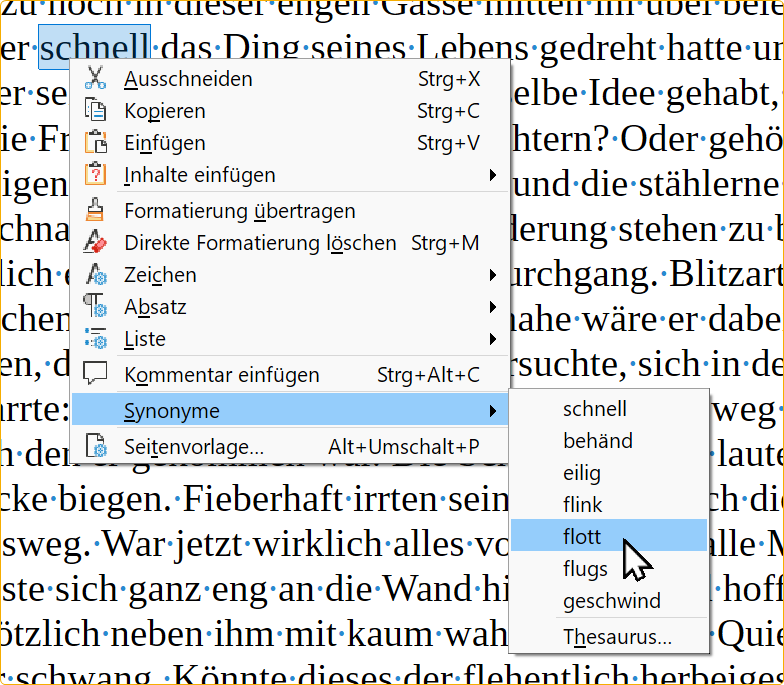
Task: Select synonym 'flink' from submenu
Action: pos(582,505)
